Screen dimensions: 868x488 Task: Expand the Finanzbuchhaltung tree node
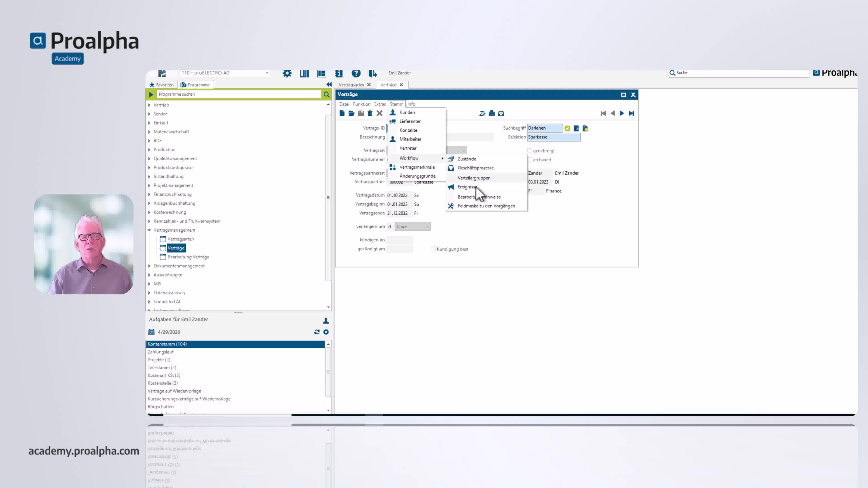[x=149, y=194]
